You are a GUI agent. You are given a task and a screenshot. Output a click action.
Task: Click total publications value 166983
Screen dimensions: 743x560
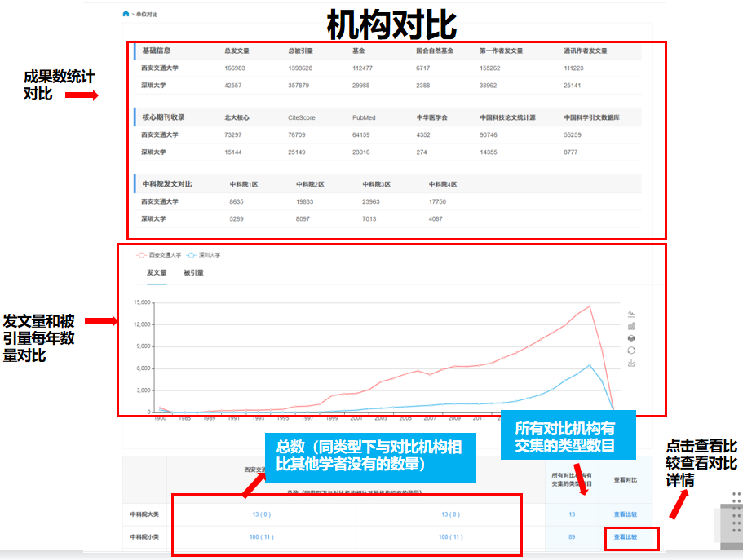click(235, 68)
